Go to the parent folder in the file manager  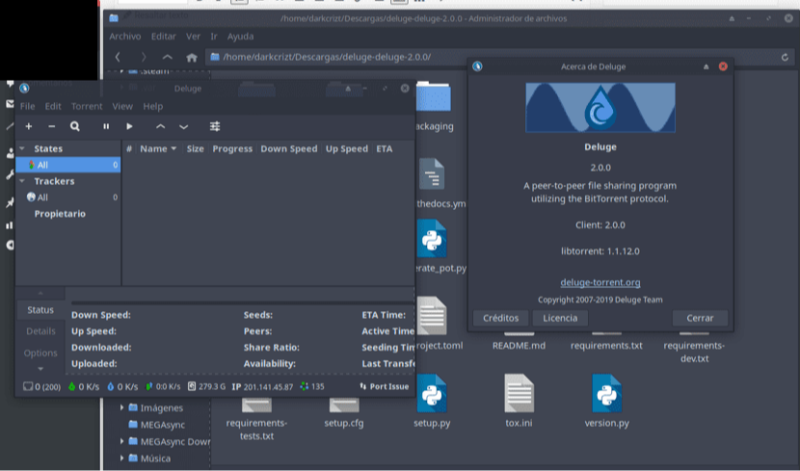167,57
